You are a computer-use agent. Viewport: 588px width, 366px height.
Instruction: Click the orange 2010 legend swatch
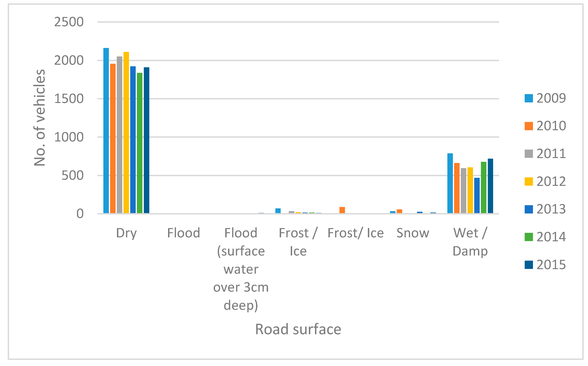click(x=529, y=126)
